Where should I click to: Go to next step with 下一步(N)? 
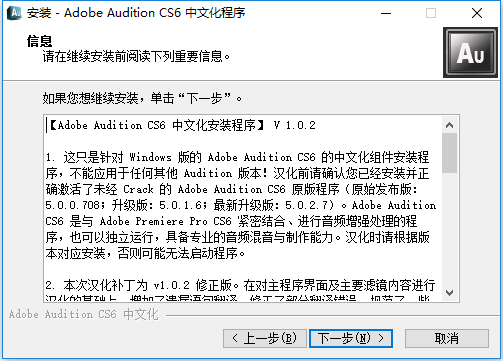tap(351, 338)
